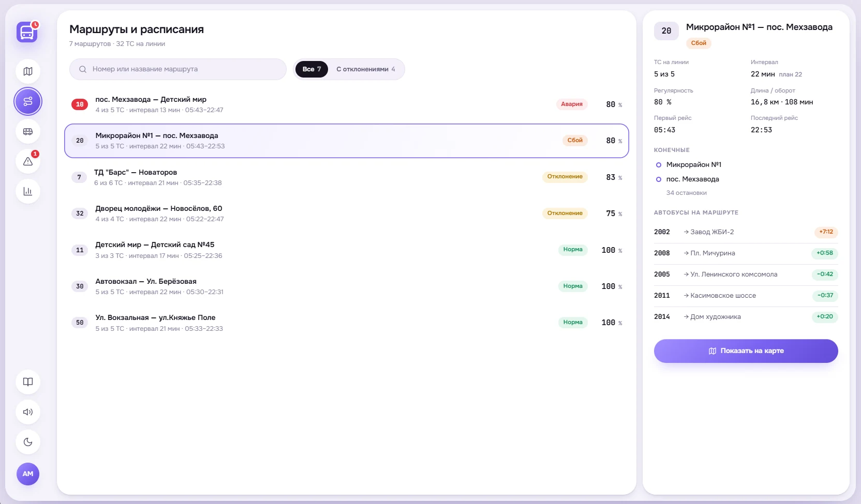The height and width of the screenshot is (504, 861).
Task: Open the AM user avatar
Action: (x=28, y=474)
